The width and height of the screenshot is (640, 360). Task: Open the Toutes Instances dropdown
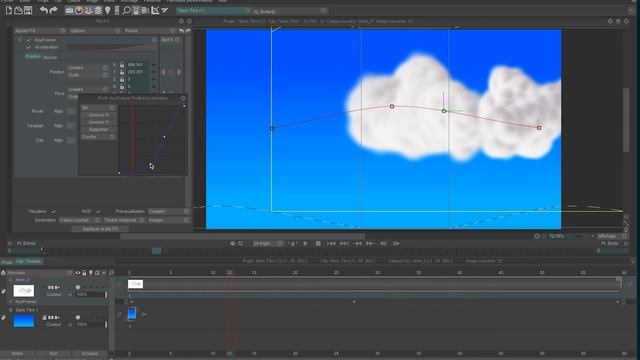[124, 220]
